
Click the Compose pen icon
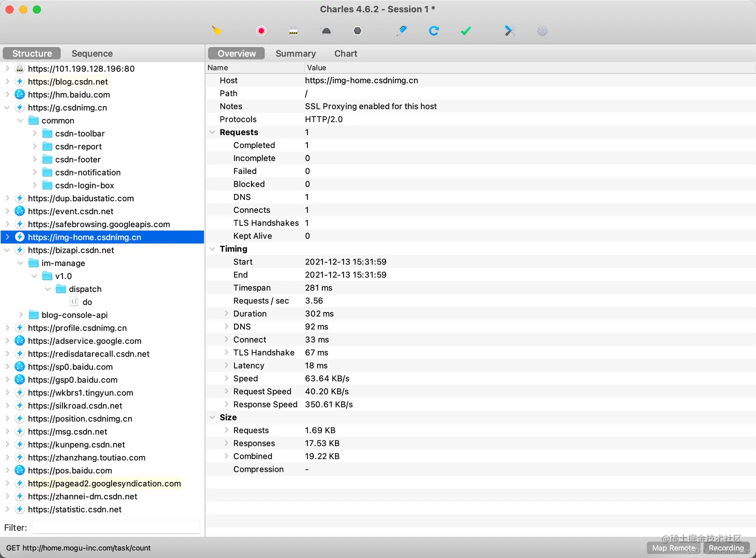click(401, 31)
